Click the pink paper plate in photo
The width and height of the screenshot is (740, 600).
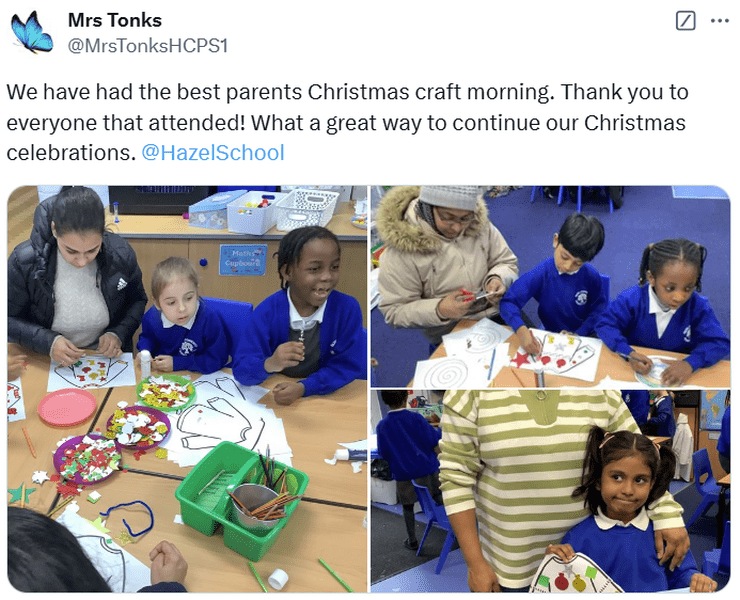point(67,407)
